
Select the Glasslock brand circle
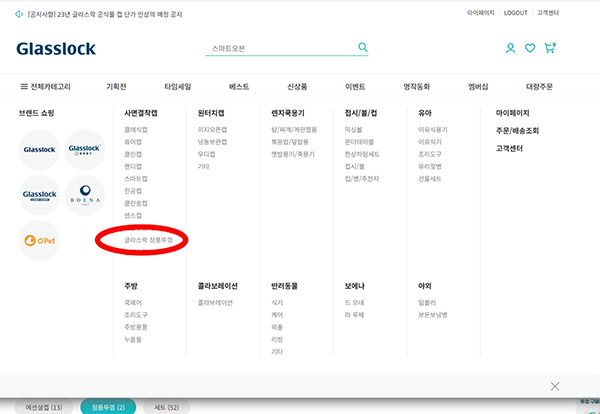tap(39, 150)
